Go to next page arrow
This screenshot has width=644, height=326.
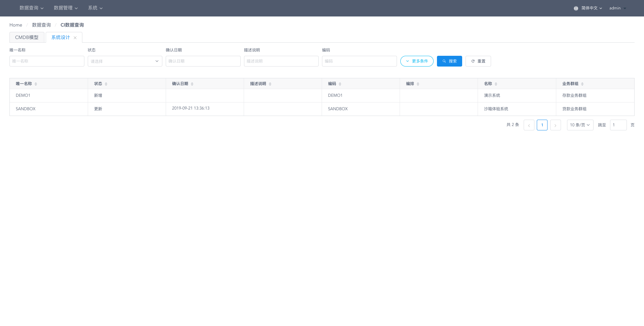pos(555,125)
